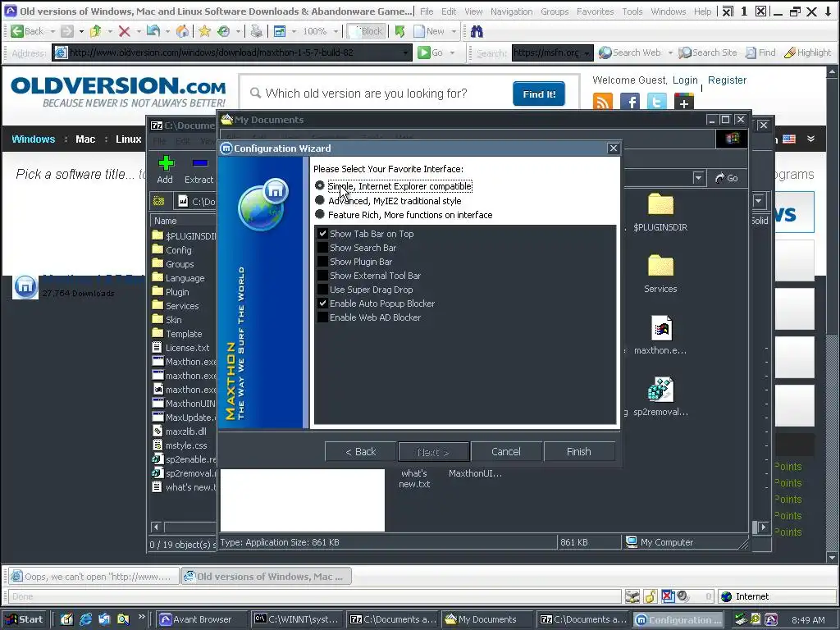Open the My Documents address dropdown arrow
The width and height of the screenshot is (840, 630).
[x=698, y=178]
